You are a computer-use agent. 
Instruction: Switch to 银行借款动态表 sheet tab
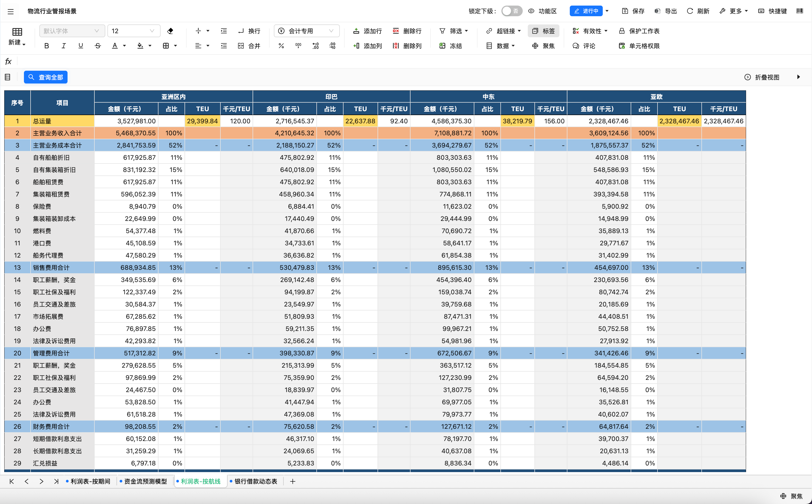pyautogui.click(x=256, y=481)
